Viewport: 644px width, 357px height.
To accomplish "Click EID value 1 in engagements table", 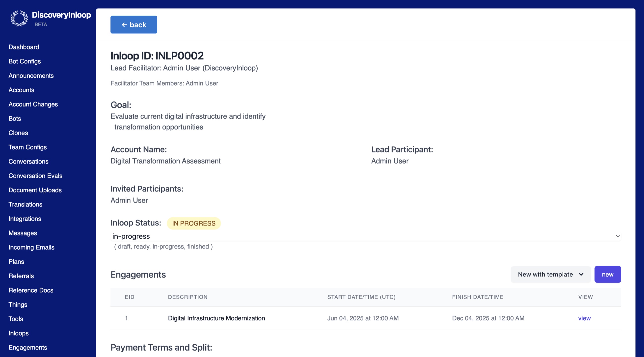I will (127, 318).
